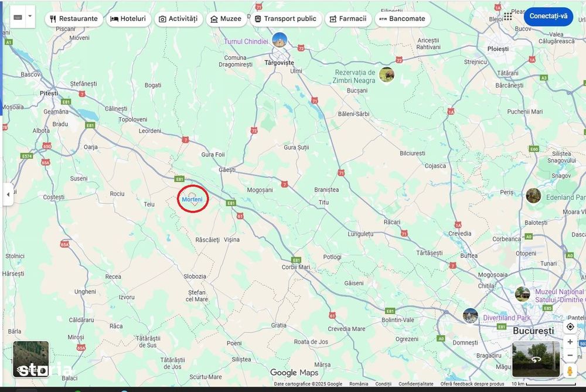
Task: Show Farmacii on the map
Action: click(348, 19)
